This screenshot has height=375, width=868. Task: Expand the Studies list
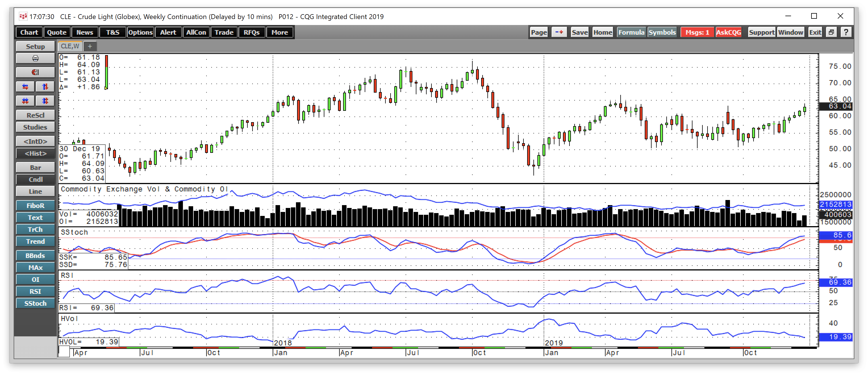[x=35, y=127]
